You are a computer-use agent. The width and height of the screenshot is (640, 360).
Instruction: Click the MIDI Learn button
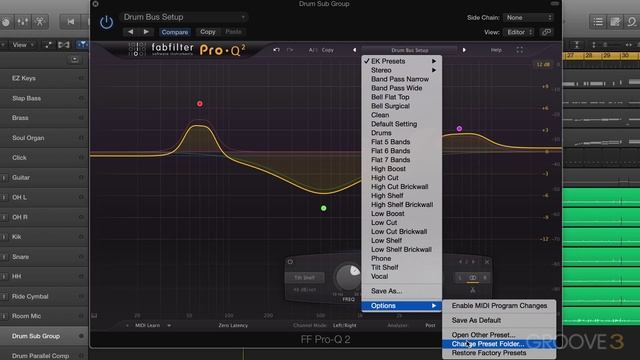coord(147,326)
